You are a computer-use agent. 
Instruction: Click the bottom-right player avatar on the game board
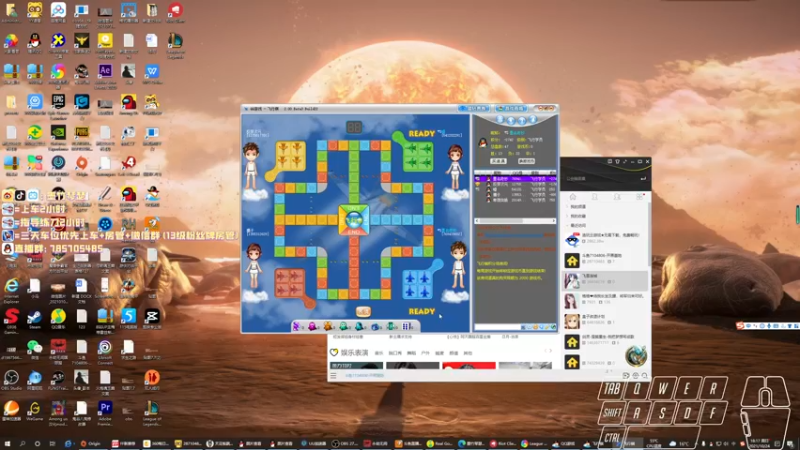click(x=458, y=265)
